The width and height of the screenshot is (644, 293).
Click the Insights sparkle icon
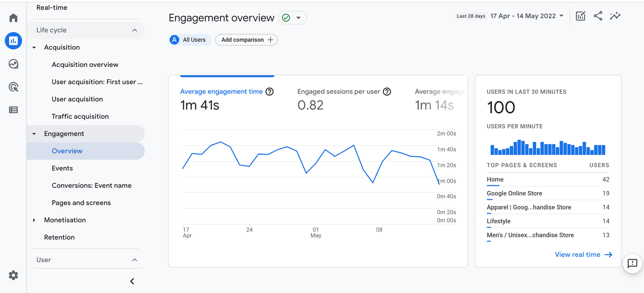coord(615,15)
